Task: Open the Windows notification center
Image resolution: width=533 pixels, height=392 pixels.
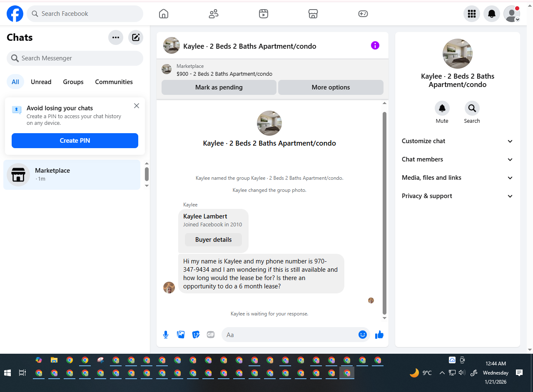Action: click(x=519, y=373)
